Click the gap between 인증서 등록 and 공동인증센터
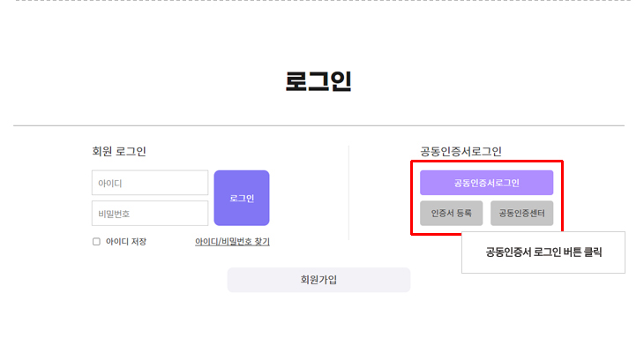The image size is (644, 354). (x=486, y=213)
